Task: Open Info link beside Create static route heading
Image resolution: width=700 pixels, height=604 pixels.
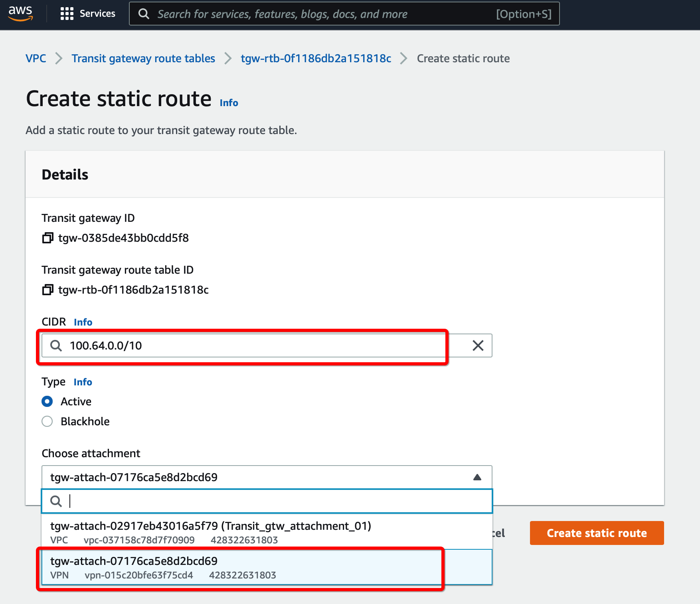Action: 229,103
